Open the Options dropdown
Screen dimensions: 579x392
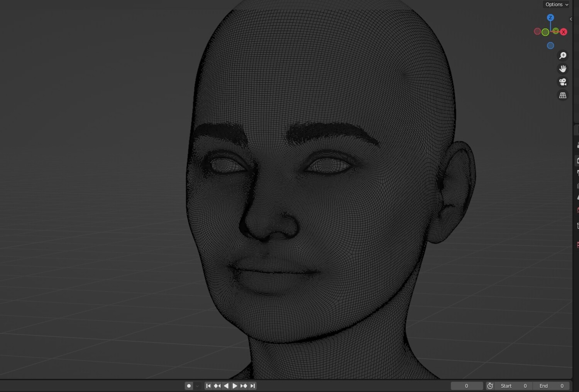click(x=557, y=5)
